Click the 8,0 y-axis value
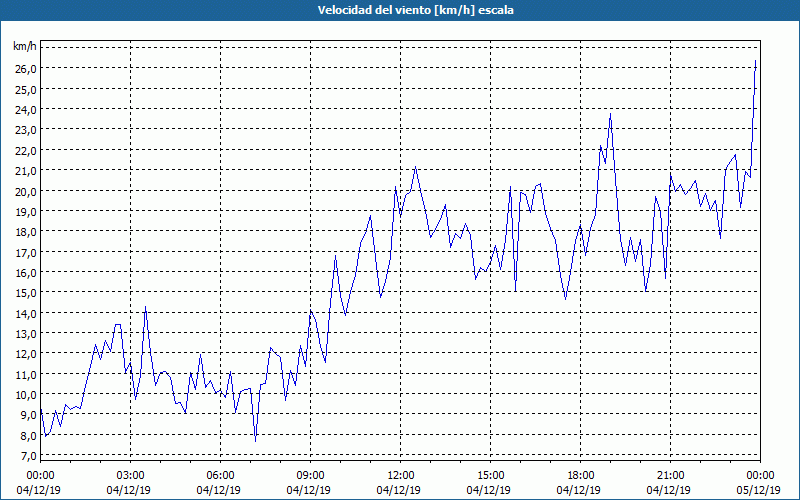The height and width of the screenshot is (500, 800). click(x=28, y=436)
